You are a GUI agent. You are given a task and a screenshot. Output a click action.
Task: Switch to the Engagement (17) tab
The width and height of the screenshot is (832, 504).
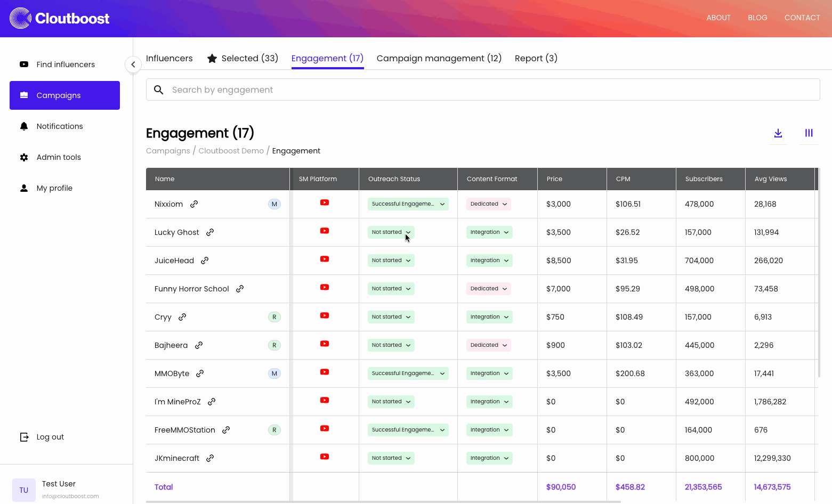click(327, 59)
